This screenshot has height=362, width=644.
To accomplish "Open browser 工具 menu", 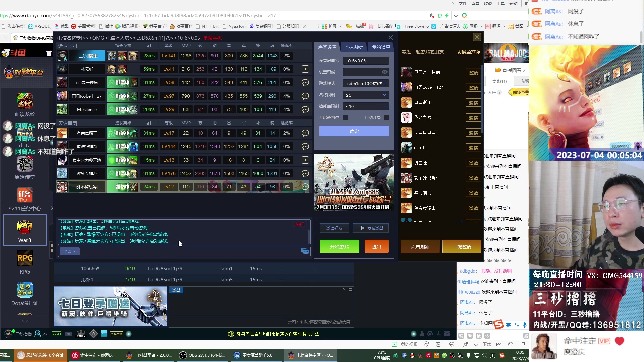I will (x=501, y=4).
